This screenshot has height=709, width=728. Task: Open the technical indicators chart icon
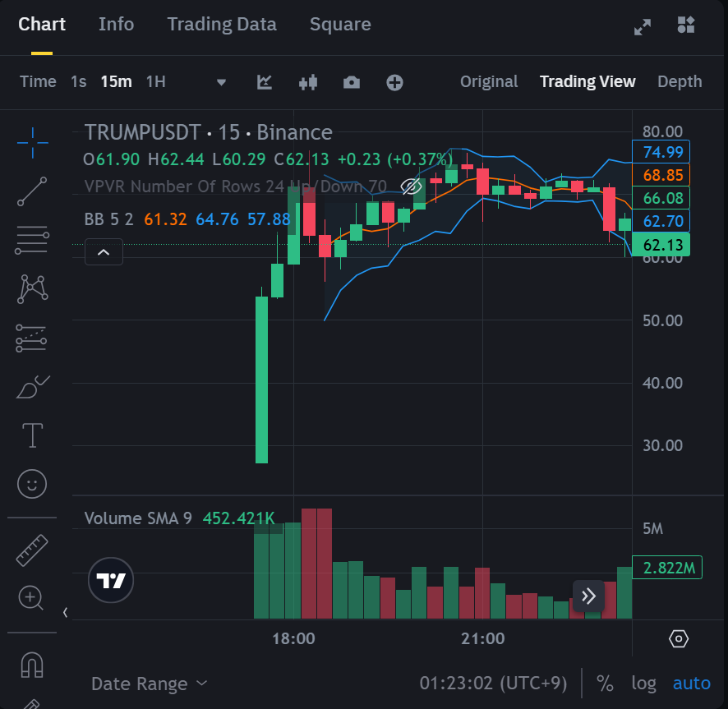(265, 82)
